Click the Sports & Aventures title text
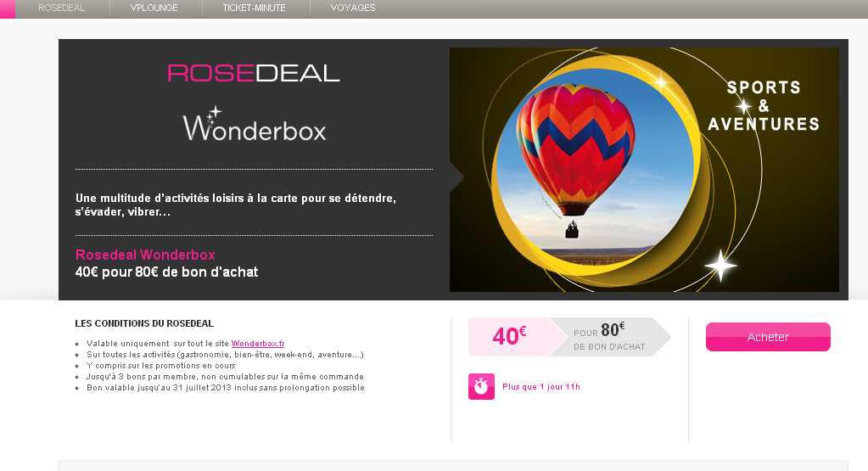 pos(764,106)
